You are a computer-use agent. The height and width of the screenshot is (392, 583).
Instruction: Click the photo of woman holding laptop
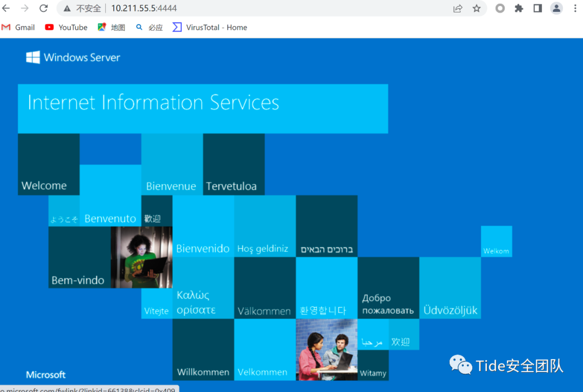(x=141, y=258)
